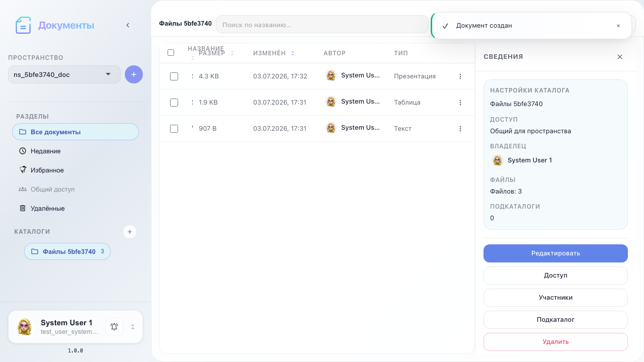Open the actions menu for the Презентация row
This screenshot has width=644, height=362.
[x=460, y=76]
